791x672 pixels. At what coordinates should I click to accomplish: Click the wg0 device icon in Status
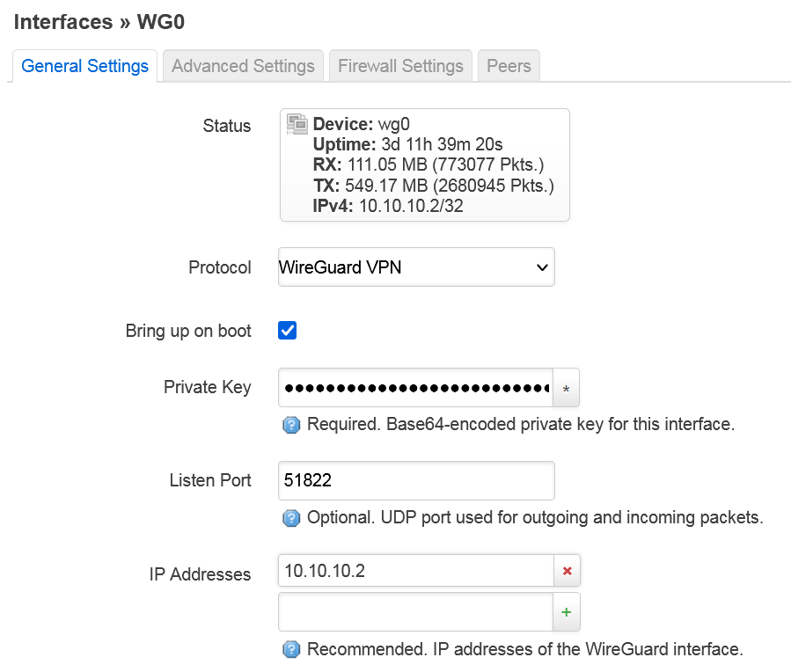[x=297, y=124]
